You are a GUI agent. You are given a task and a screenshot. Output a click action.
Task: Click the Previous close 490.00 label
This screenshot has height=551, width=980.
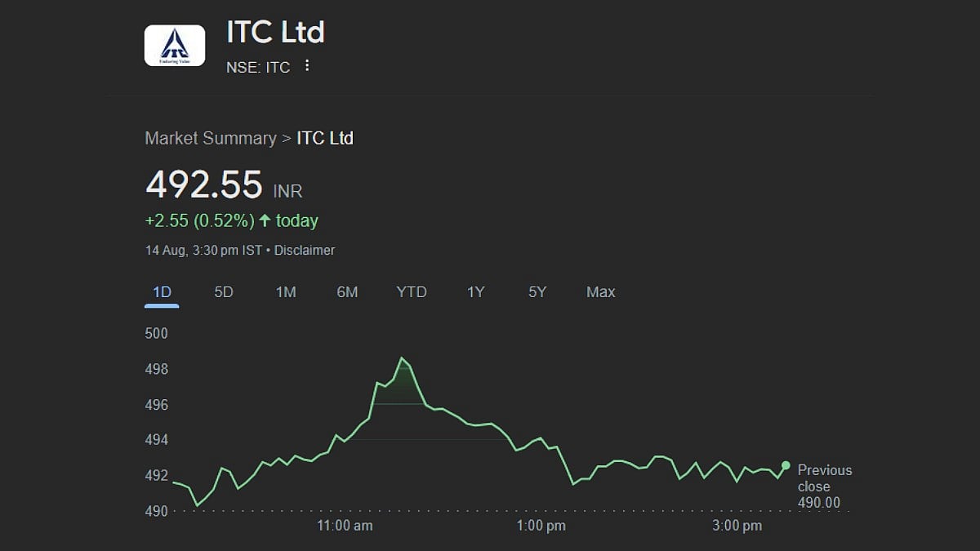[824, 487]
